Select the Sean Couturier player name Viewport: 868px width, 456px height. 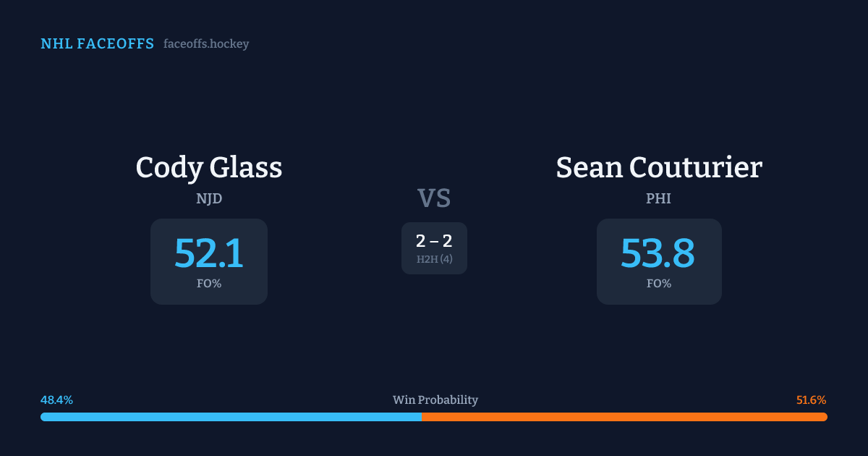659,168
